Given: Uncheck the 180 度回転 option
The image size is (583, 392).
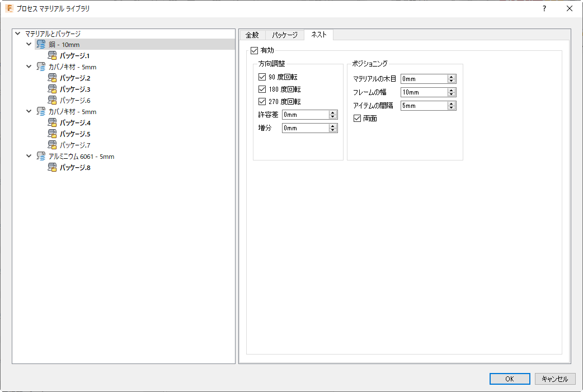Looking at the screenshot, I should tap(262, 89).
